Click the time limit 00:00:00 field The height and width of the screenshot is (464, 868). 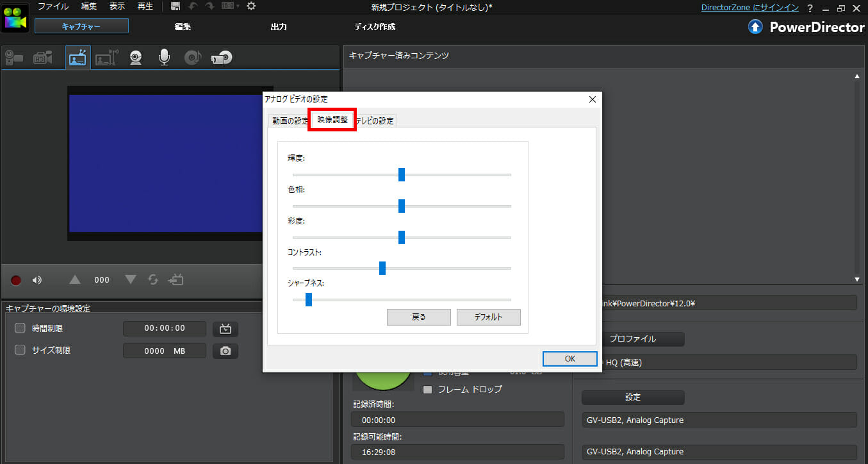[x=165, y=328]
